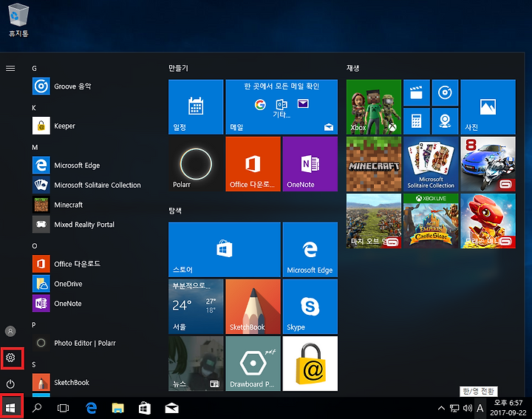Open the 일정 calendar tile
Screen dimensions: 532x419
[x=196, y=107]
